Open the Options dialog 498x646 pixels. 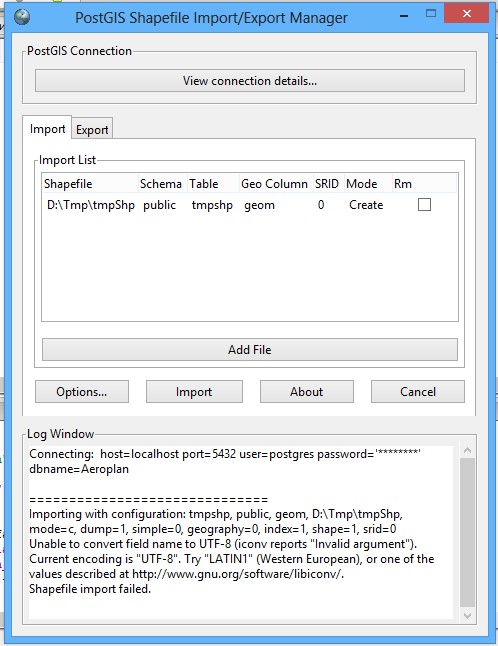point(82,391)
